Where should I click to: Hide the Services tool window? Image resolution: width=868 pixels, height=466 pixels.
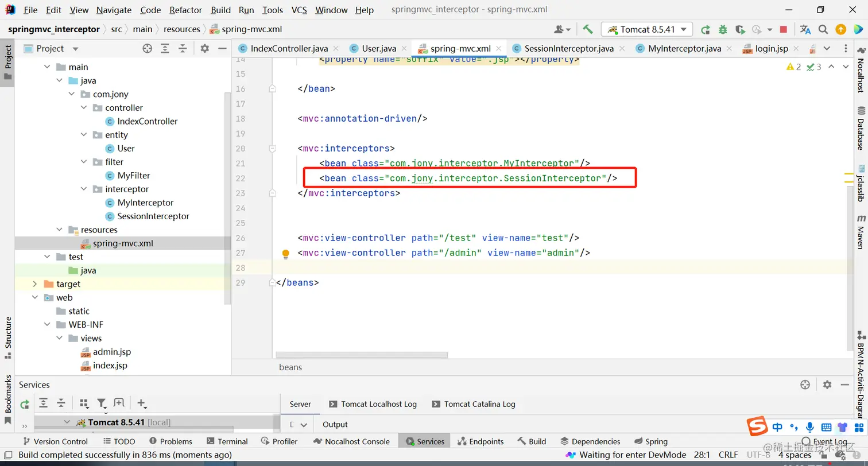point(844,385)
